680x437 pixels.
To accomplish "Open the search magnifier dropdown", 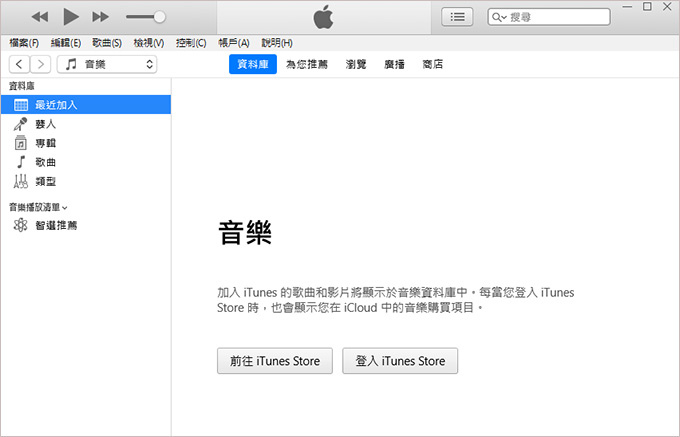I will click(x=499, y=17).
